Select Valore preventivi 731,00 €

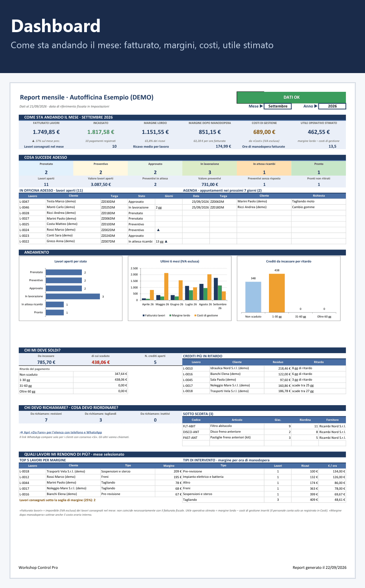[210, 184]
